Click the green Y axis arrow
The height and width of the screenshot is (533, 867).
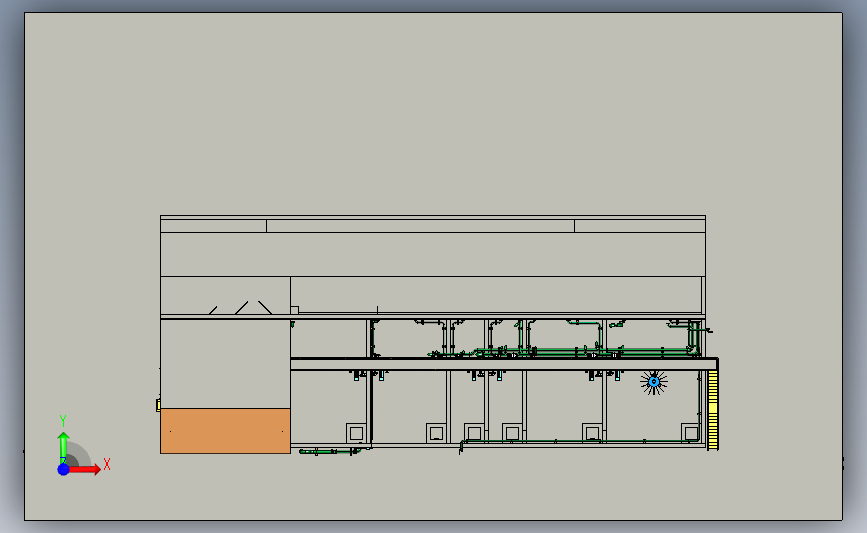pos(63,447)
